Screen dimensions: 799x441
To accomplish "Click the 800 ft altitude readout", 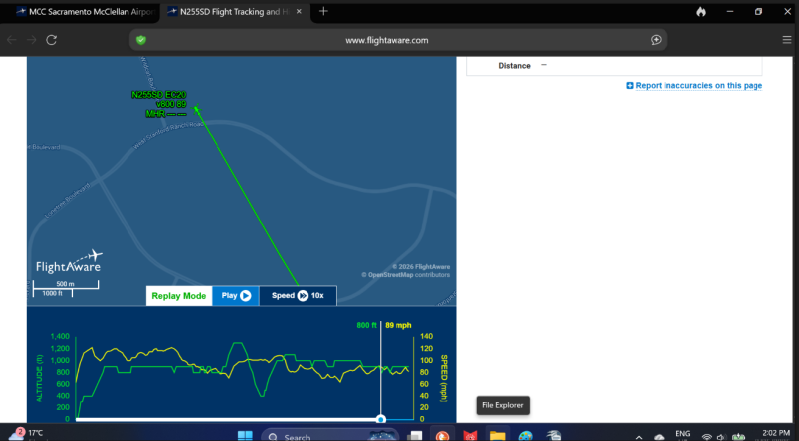I will click(x=366, y=325).
